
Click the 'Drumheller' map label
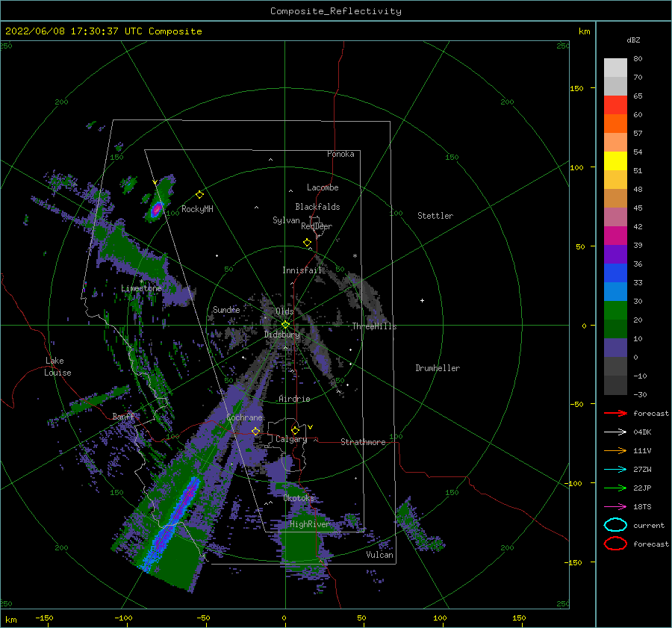[x=438, y=368]
